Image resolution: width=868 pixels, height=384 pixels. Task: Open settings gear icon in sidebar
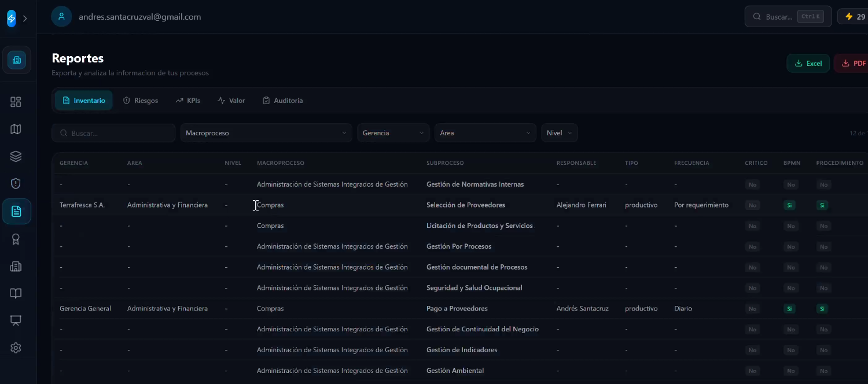click(x=16, y=348)
